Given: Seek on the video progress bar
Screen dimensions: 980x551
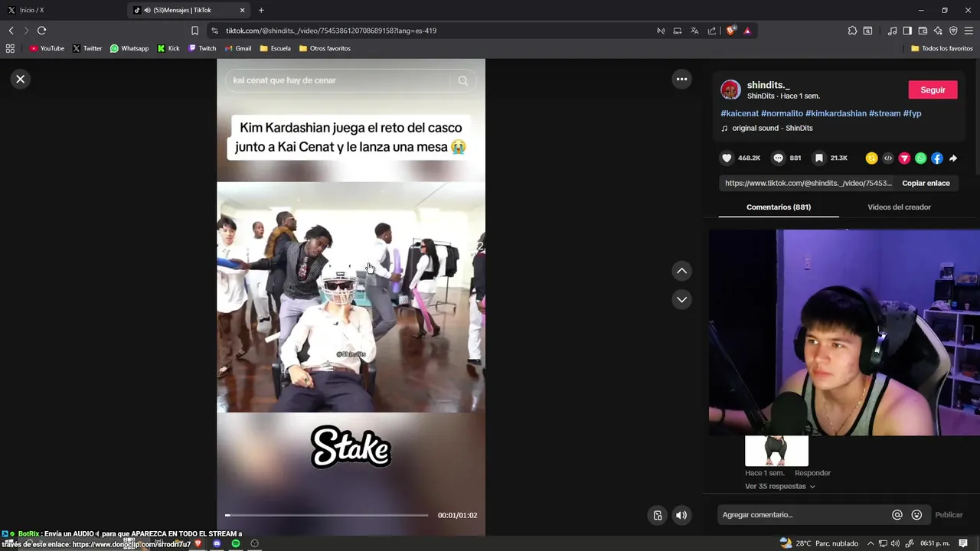Looking at the screenshot, I should coord(327,515).
